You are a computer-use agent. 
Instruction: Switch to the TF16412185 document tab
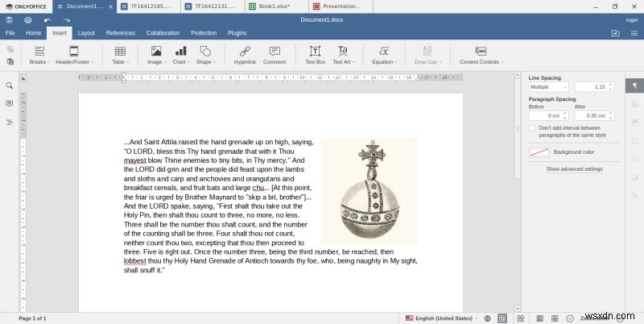tap(149, 6)
